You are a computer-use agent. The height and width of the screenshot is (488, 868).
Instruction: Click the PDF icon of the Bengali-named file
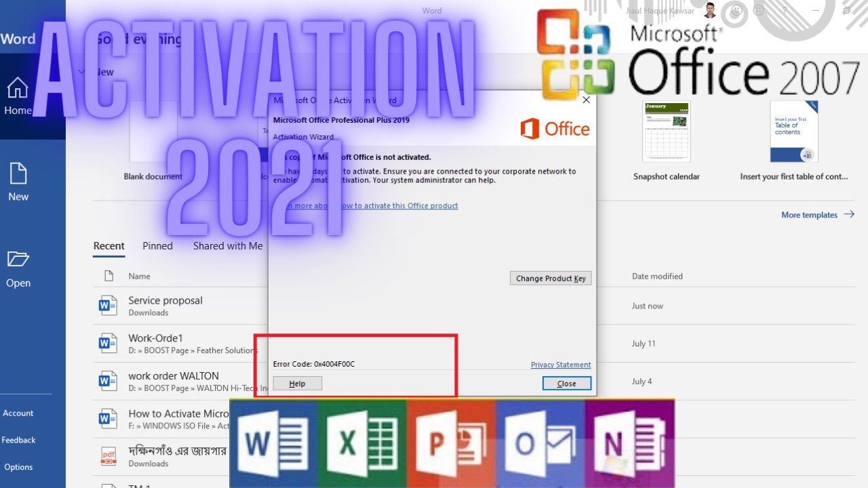[x=108, y=456]
